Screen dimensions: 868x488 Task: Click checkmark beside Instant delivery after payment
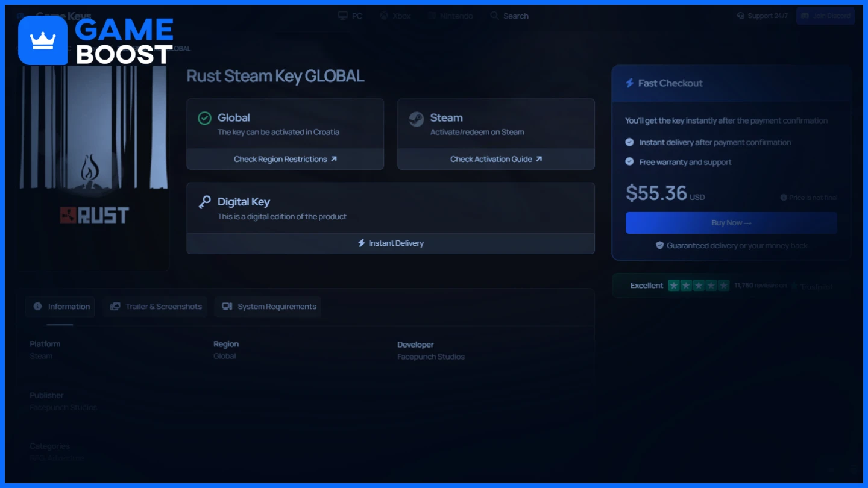point(629,142)
